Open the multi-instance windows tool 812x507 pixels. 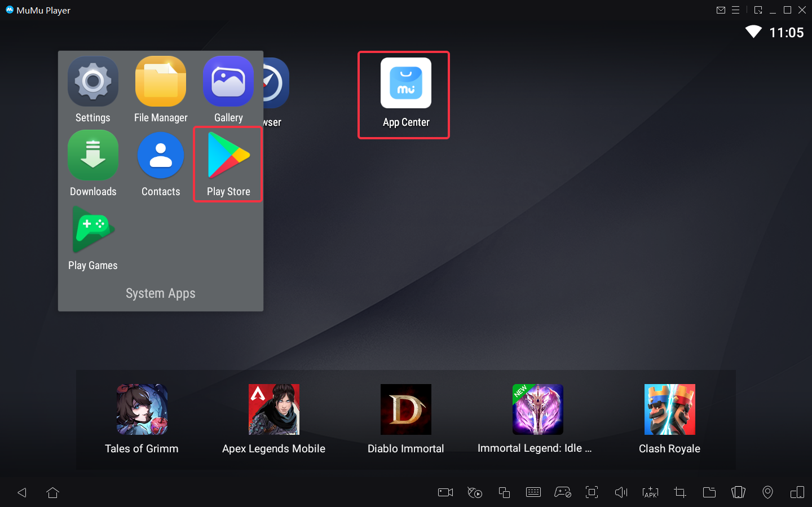[504, 492]
